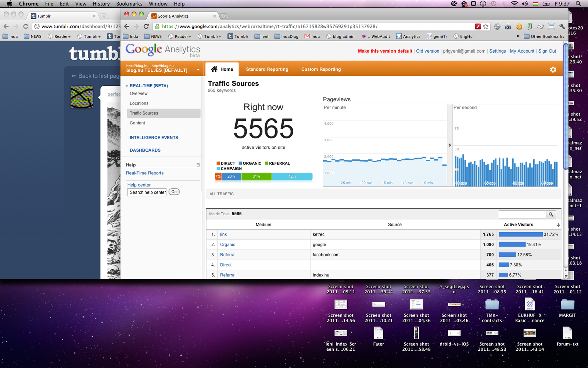Open the Chrome application menu
The width and height of the screenshot is (588, 368).
[x=29, y=4]
